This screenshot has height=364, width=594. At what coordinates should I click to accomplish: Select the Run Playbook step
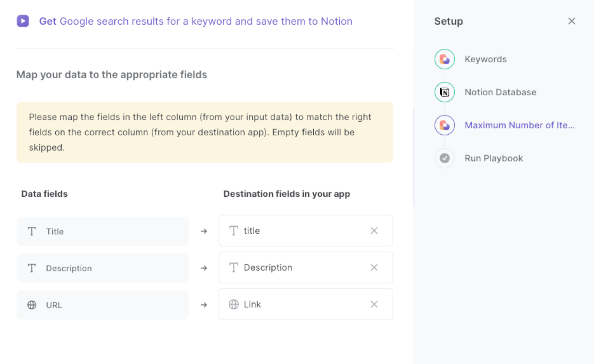(493, 158)
